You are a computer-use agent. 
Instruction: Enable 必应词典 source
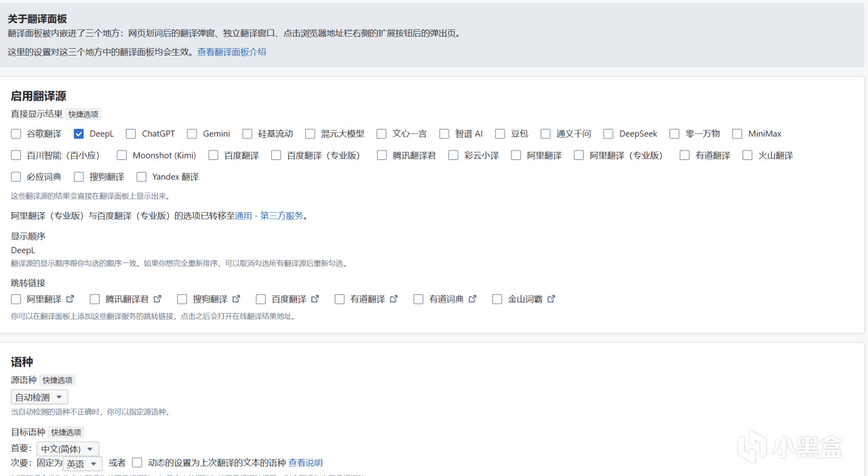(16, 177)
